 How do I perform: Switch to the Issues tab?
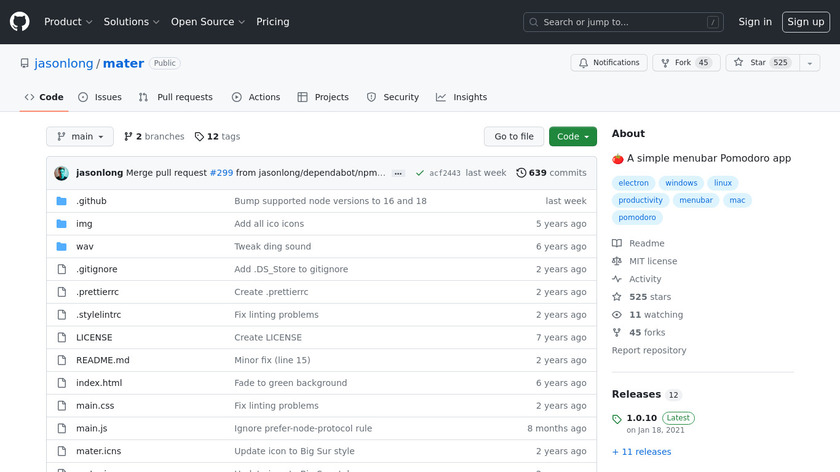(100, 97)
